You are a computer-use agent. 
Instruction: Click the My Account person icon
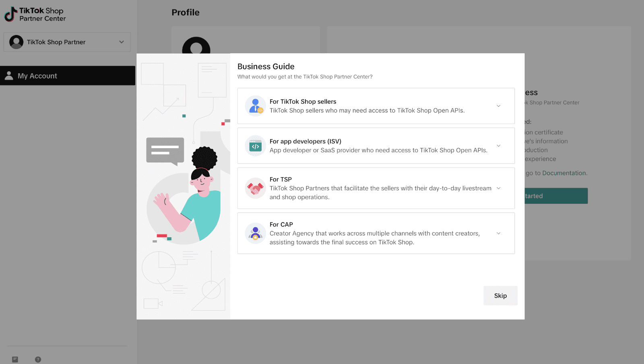coord(9,75)
